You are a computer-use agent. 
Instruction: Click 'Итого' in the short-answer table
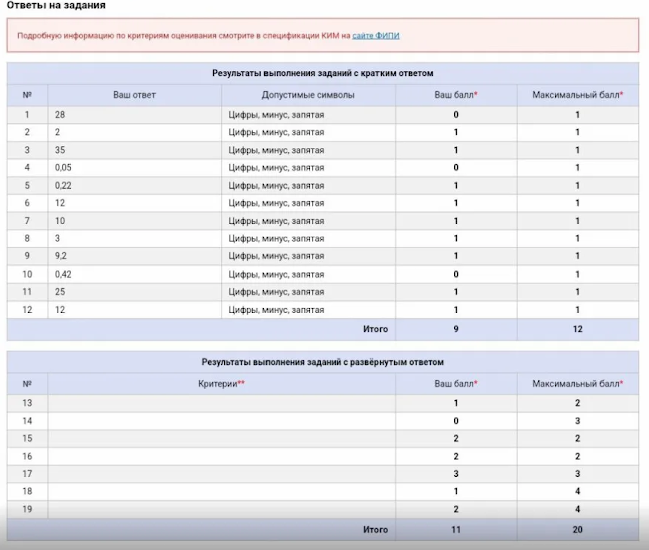(375, 329)
